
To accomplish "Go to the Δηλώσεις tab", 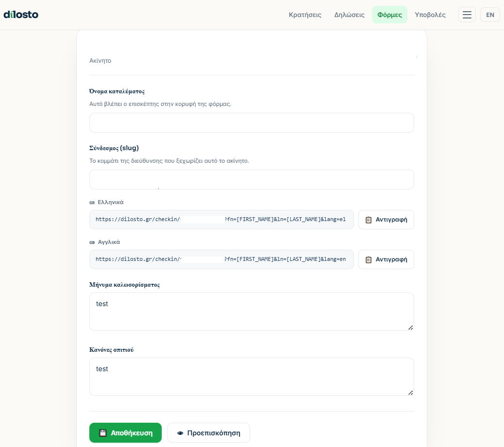I will tap(349, 15).
